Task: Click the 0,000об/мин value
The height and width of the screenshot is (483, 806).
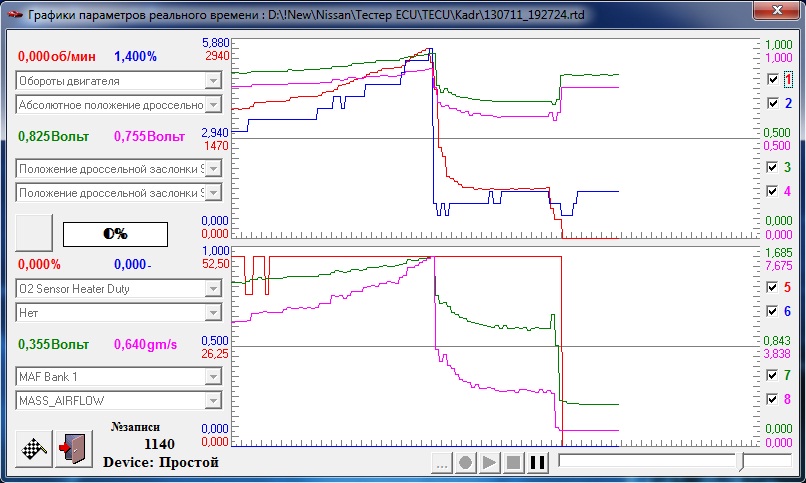Action: point(57,57)
